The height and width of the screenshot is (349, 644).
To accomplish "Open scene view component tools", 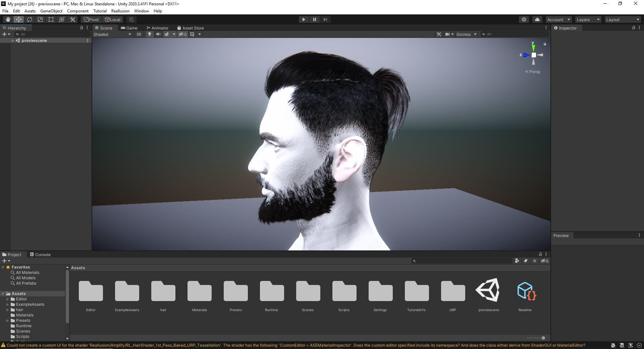I will tap(439, 34).
